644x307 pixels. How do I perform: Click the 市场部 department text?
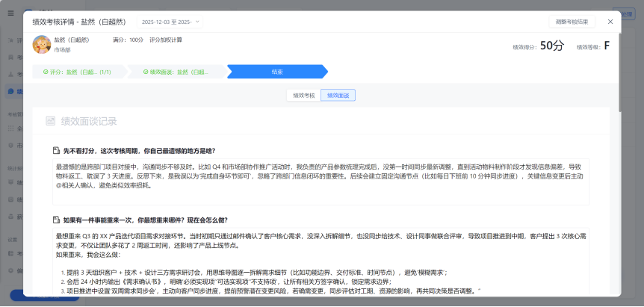(63, 49)
